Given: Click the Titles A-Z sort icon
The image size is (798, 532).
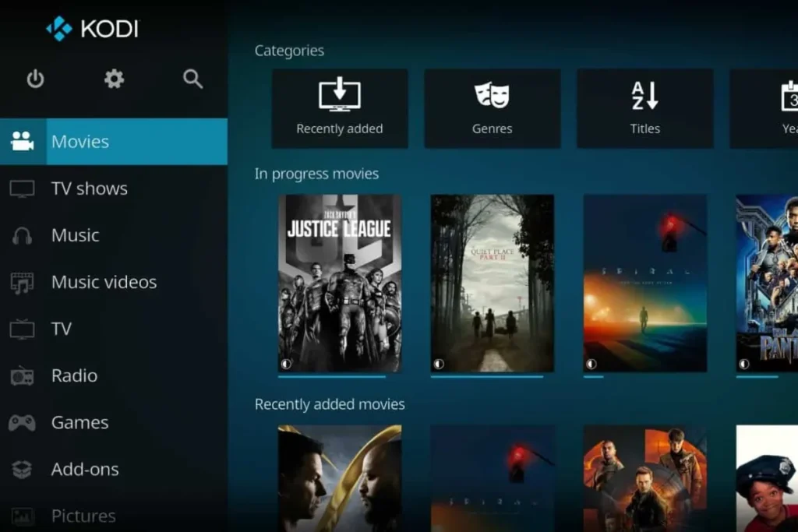Looking at the screenshot, I should (x=644, y=96).
